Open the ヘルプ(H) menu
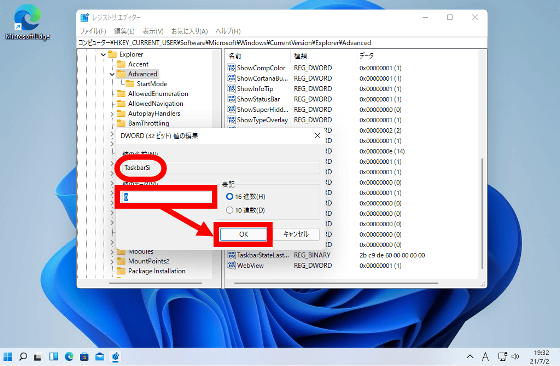The width and height of the screenshot is (560, 366). [x=228, y=31]
